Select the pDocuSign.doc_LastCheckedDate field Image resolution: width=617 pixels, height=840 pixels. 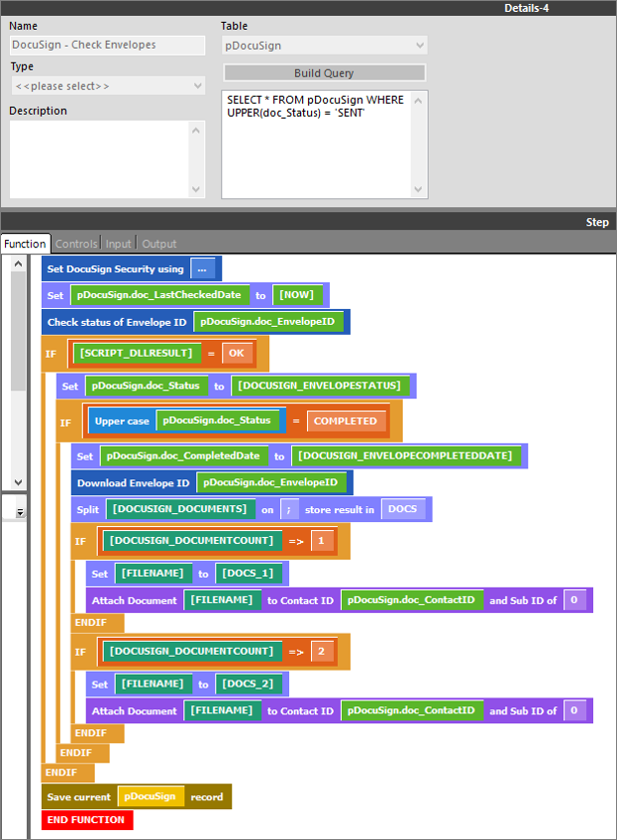159,295
